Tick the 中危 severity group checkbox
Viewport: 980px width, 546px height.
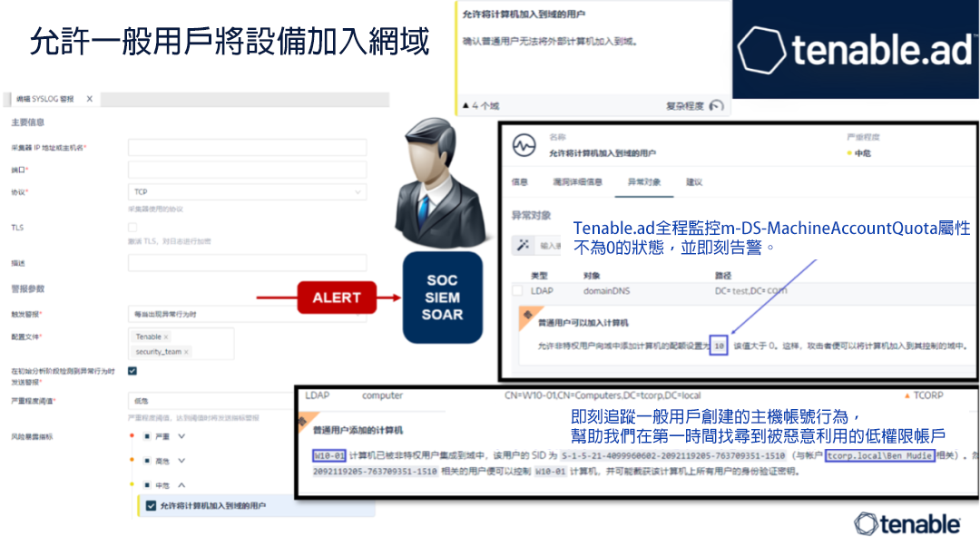pyautogui.click(x=147, y=485)
